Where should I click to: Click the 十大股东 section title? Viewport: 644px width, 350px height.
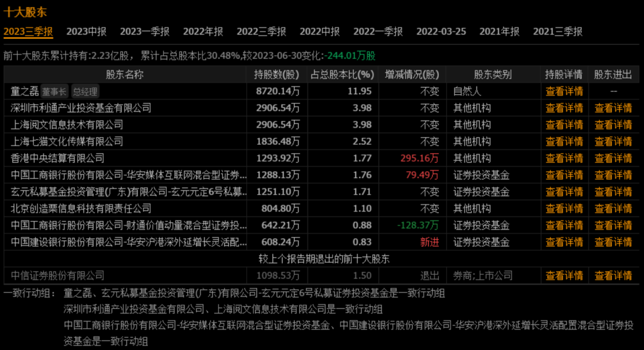25,13
